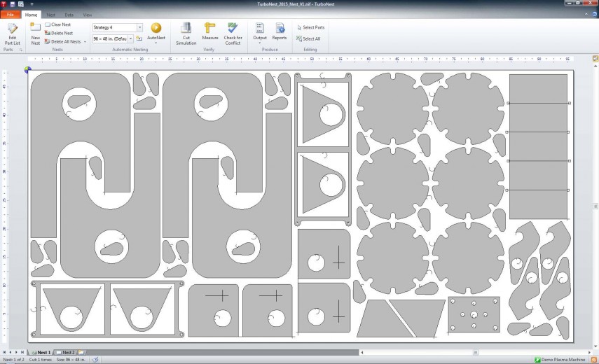599x364 pixels.
Task: Open the Edit Part List tool
Action: (x=13, y=34)
